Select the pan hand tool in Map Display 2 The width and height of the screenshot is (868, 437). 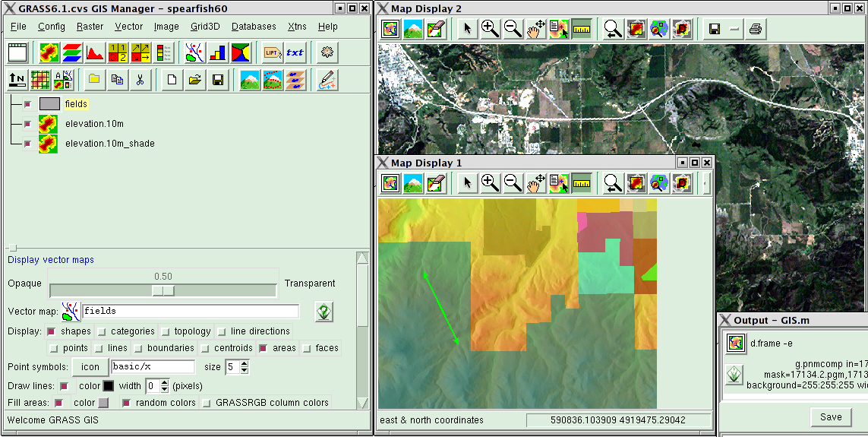pyautogui.click(x=535, y=28)
